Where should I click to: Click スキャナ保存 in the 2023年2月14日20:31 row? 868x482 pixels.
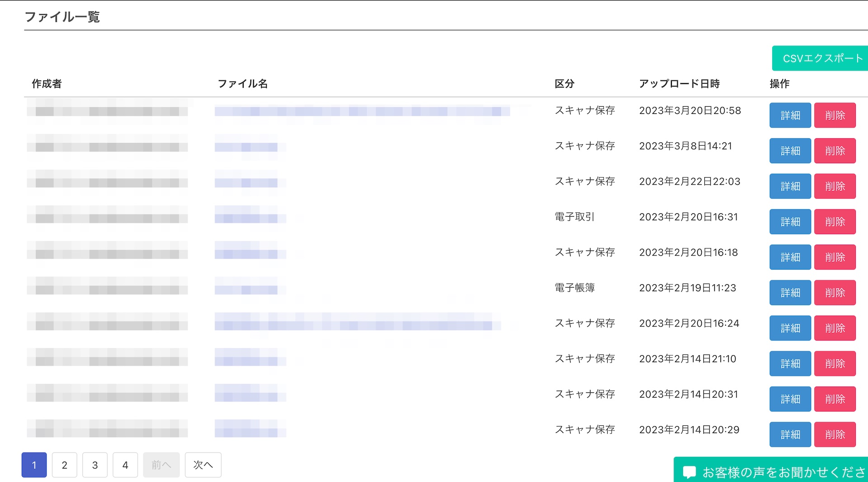click(585, 394)
